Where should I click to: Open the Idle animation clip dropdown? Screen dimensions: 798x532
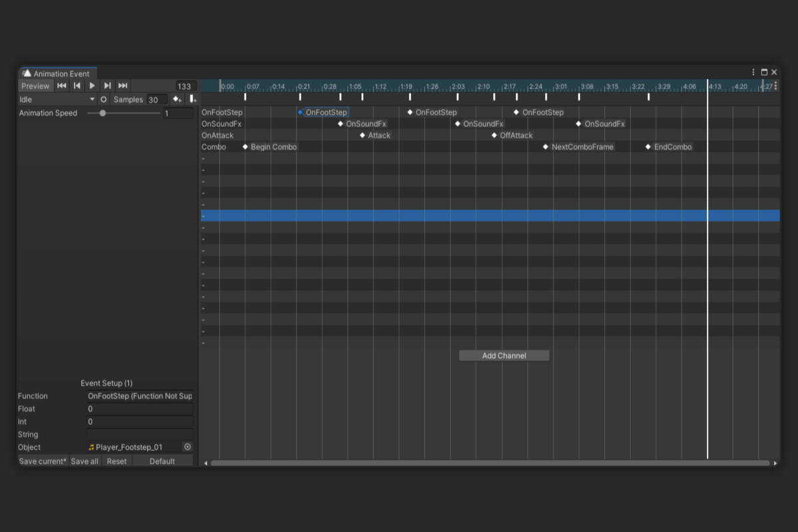(57, 100)
